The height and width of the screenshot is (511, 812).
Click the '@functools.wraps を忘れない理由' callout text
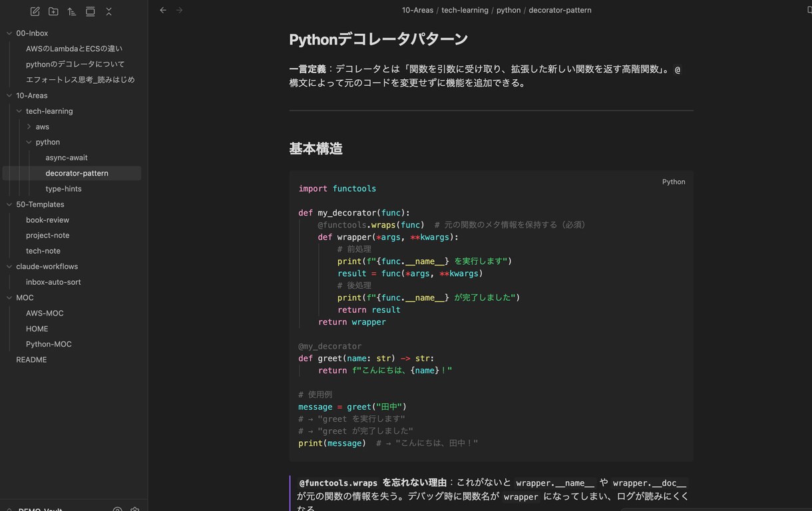coord(373,483)
